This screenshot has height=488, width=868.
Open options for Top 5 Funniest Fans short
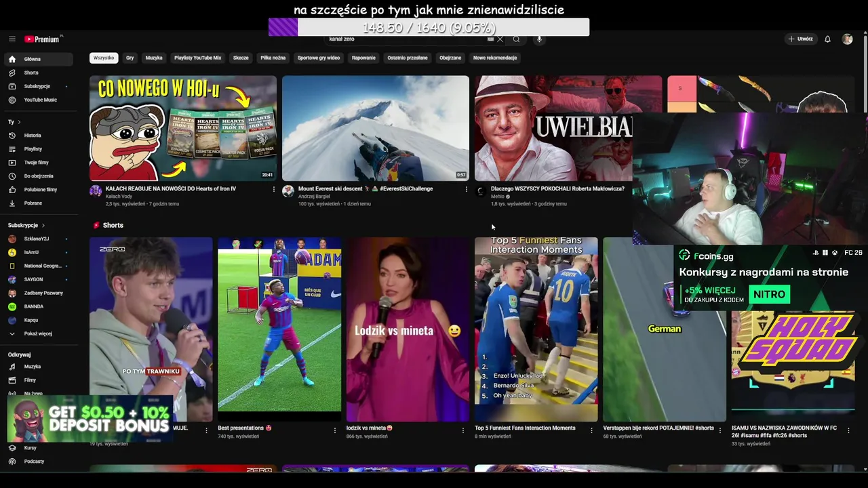point(591,430)
